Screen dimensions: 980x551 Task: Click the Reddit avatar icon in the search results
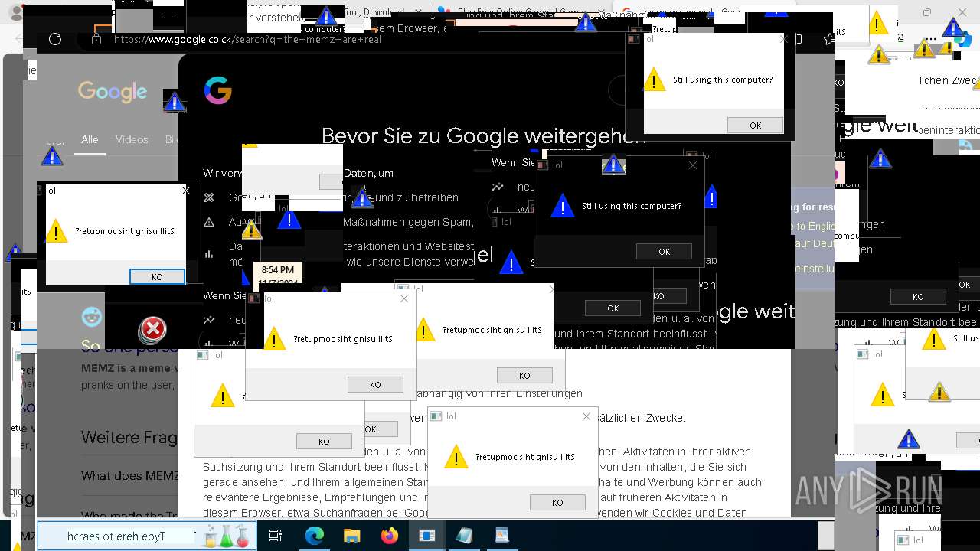(x=92, y=316)
